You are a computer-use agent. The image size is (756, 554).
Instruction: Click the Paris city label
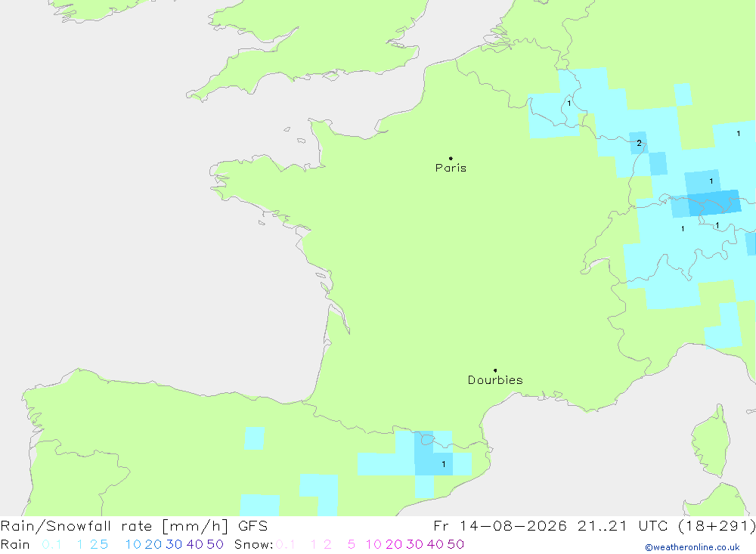coord(451,168)
